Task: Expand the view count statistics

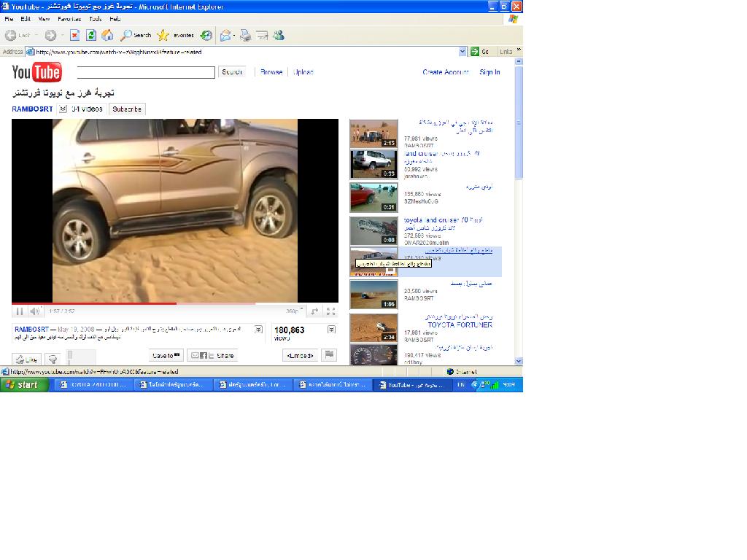Action: [331, 330]
